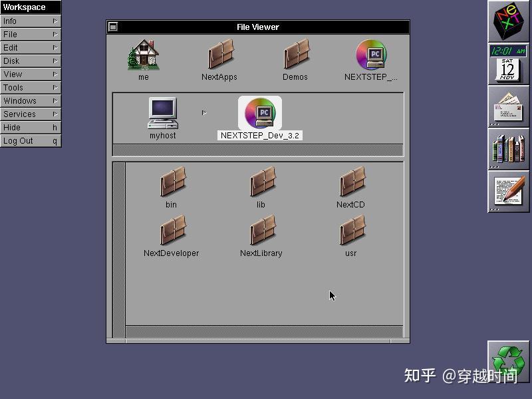This screenshot has height=399, width=532.
Task: Open the usr folder
Action: (352, 229)
